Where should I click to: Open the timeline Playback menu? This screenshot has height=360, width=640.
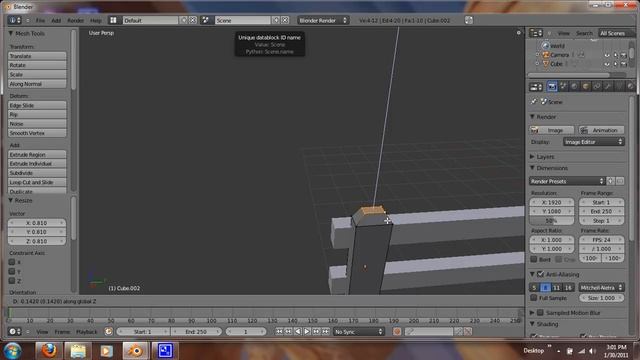coord(87,332)
